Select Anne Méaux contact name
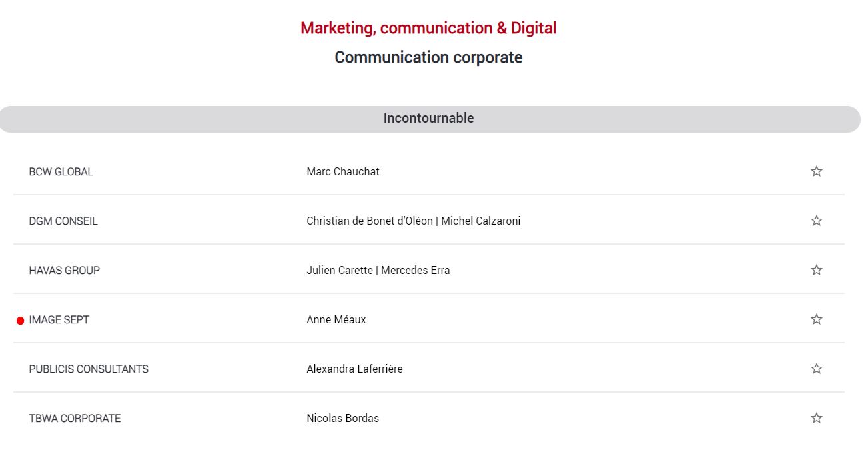The height and width of the screenshot is (450, 868). click(336, 319)
